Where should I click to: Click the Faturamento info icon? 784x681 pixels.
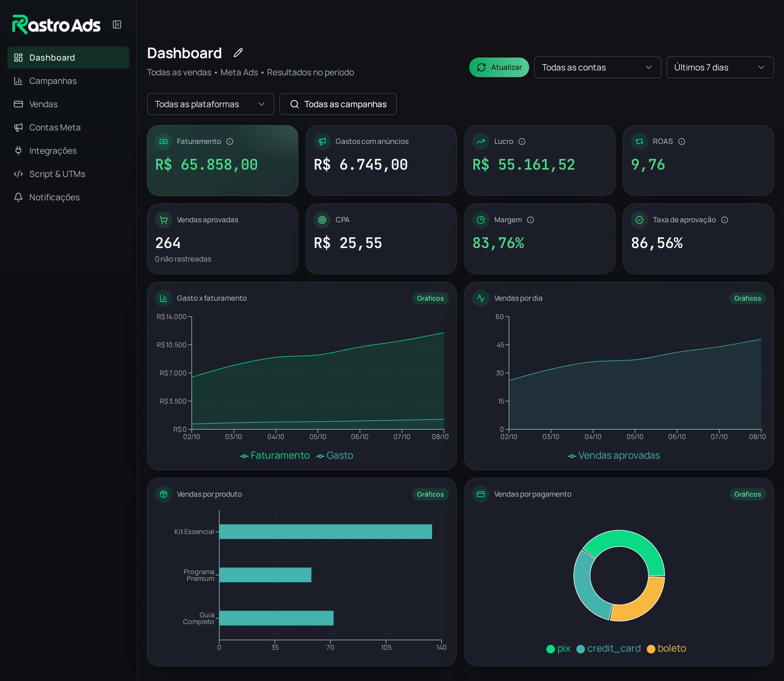[x=230, y=141]
